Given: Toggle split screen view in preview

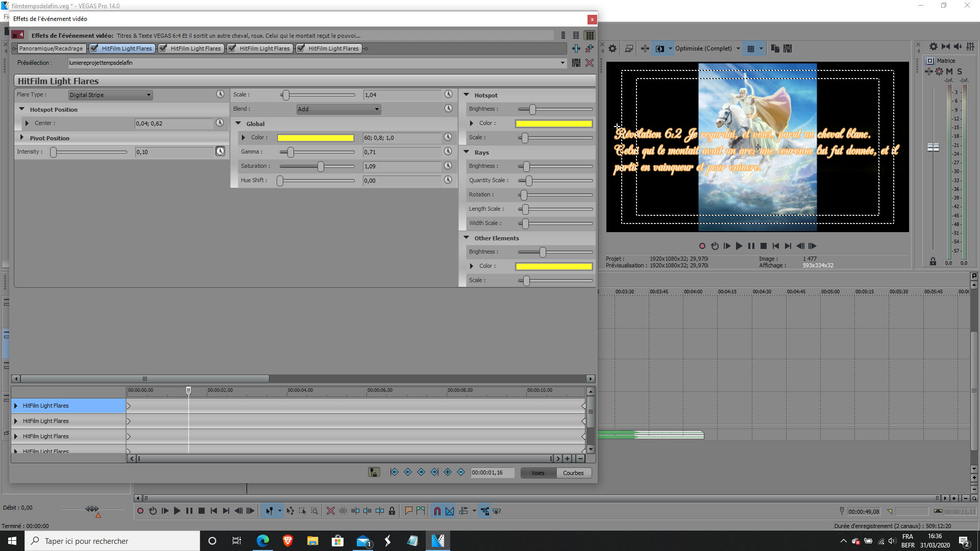Looking at the screenshot, I should pyautogui.click(x=659, y=48).
